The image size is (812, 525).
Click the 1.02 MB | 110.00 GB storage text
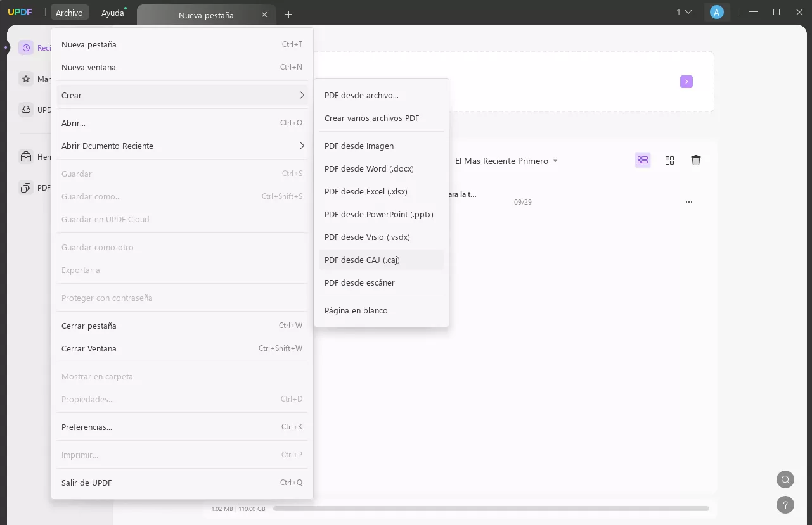click(239, 509)
